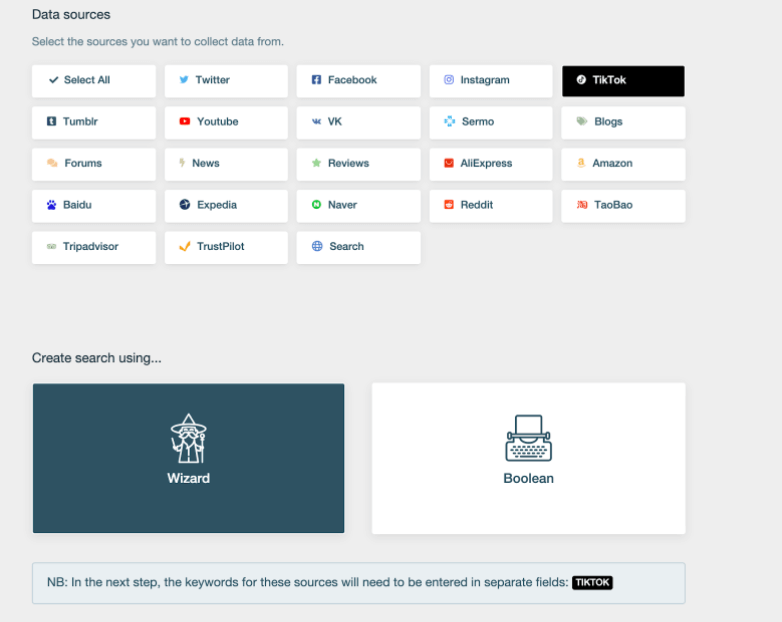Select the Blogs source tile
This screenshot has width=782, height=622.
pyautogui.click(x=623, y=122)
